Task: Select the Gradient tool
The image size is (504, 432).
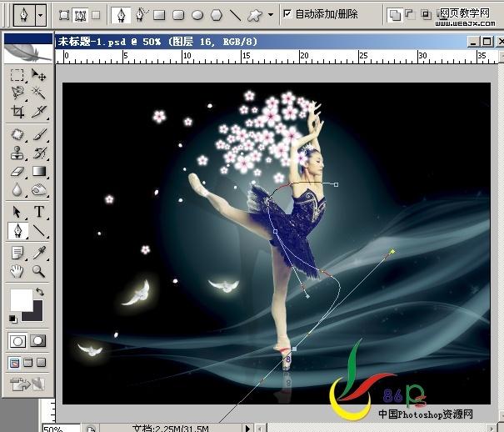Action: (x=39, y=172)
